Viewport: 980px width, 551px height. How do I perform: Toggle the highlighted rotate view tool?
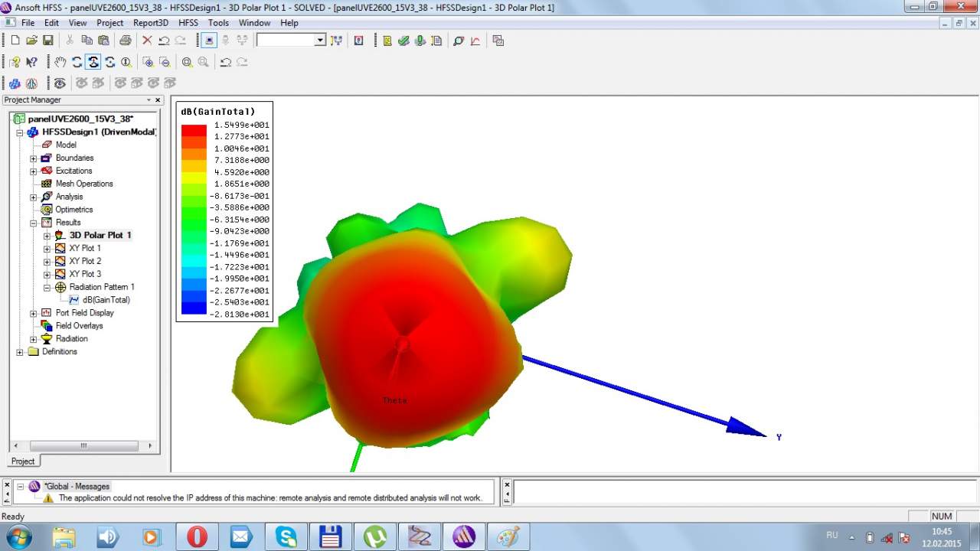click(x=93, y=62)
